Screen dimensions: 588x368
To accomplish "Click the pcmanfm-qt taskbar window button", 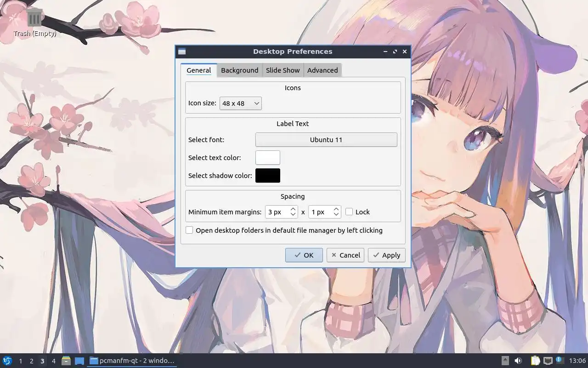I will click(132, 361).
